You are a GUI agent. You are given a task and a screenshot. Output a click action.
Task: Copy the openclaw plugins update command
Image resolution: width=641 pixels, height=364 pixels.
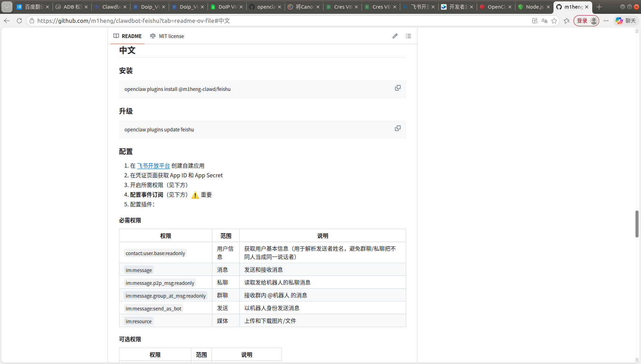[x=397, y=129]
